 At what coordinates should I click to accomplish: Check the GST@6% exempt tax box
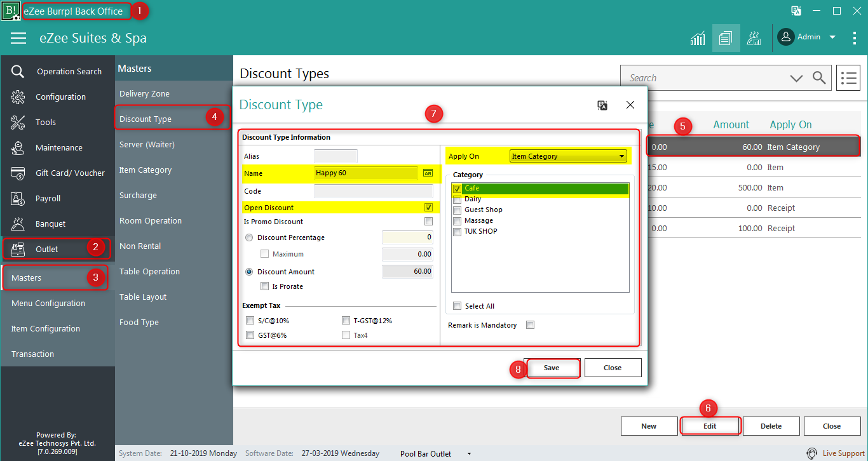click(250, 335)
